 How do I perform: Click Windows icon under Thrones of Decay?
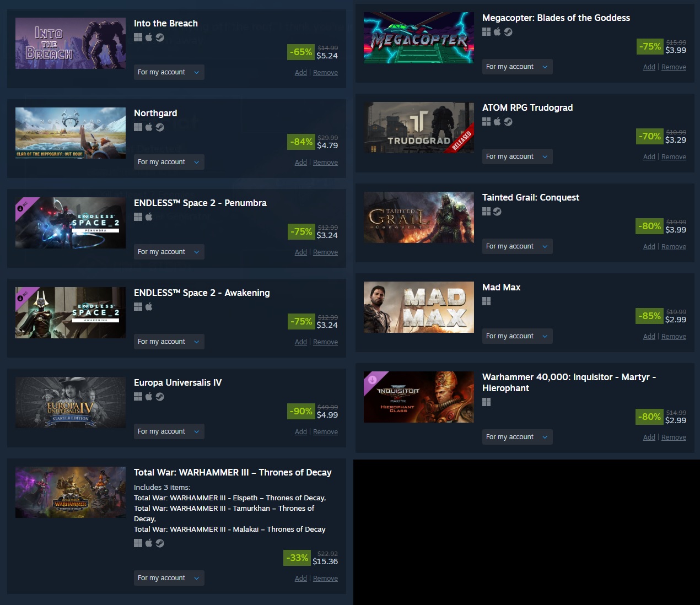click(138, 543)
